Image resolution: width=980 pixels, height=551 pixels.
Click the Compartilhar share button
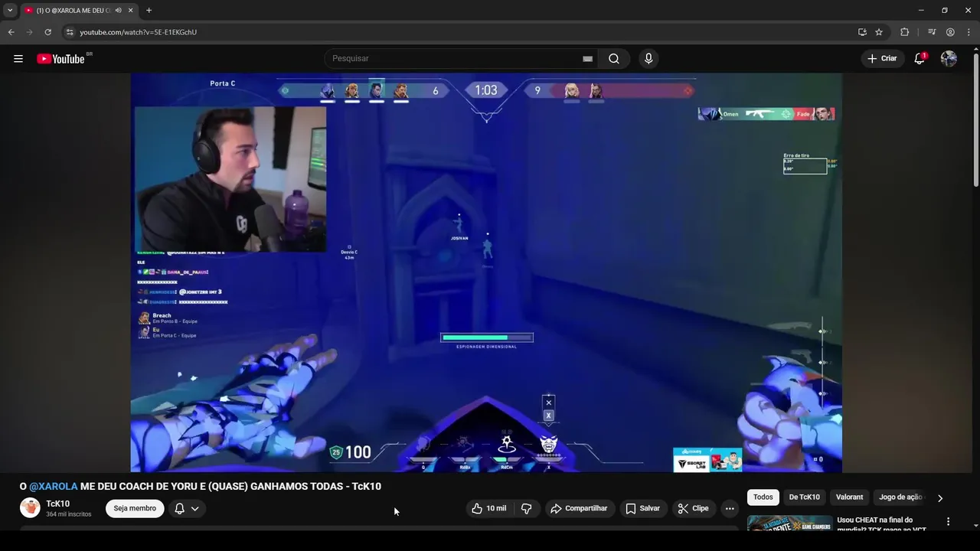click(579, 508)
